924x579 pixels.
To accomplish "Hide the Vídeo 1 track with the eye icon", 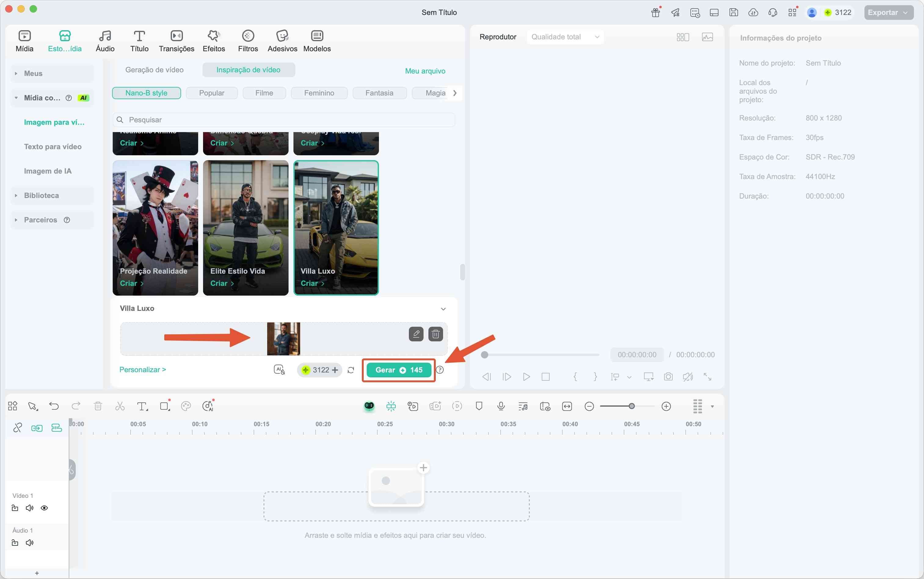I will coord(45,508).
